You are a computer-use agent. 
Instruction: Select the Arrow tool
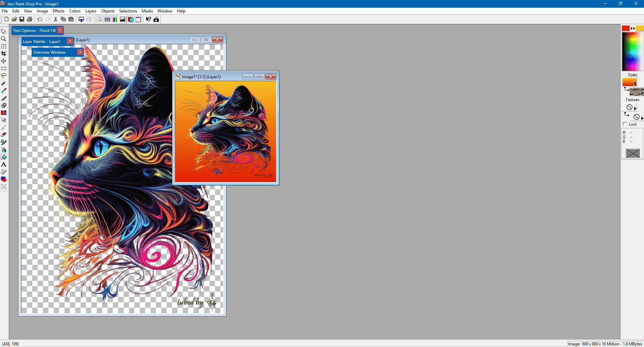click(x=4, y=31)
